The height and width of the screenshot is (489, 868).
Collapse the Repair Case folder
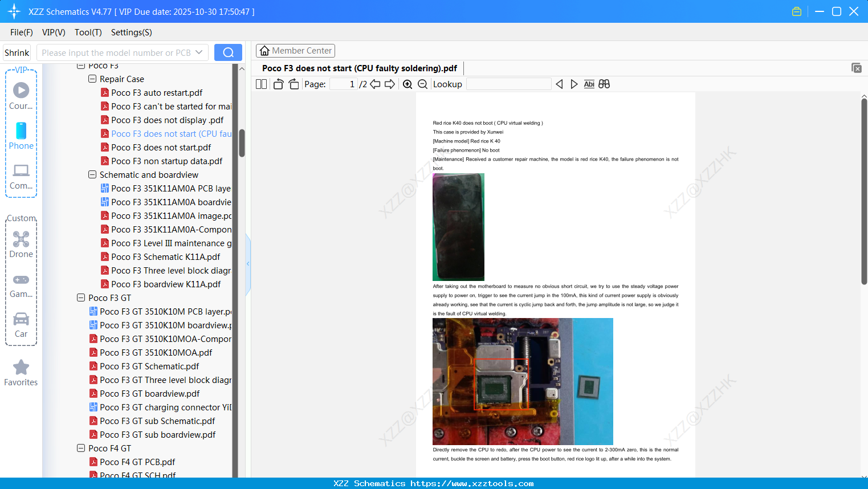click(92, 79)
